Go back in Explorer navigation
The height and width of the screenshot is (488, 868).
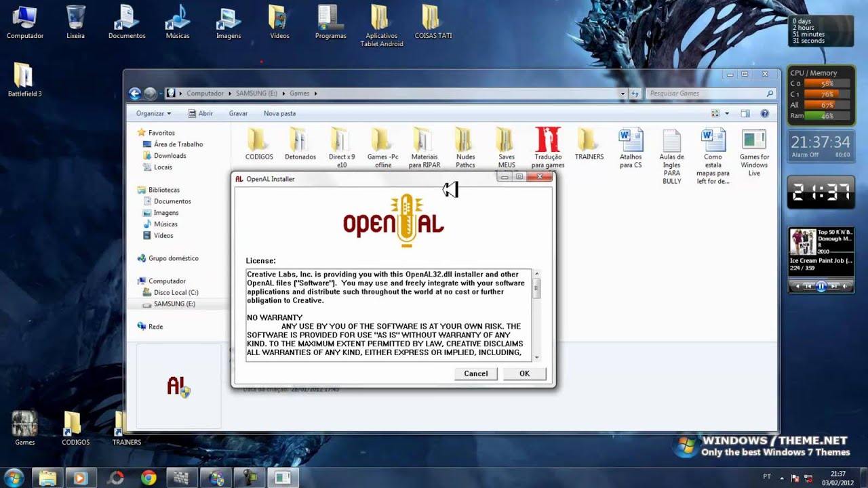click(135, 94)
